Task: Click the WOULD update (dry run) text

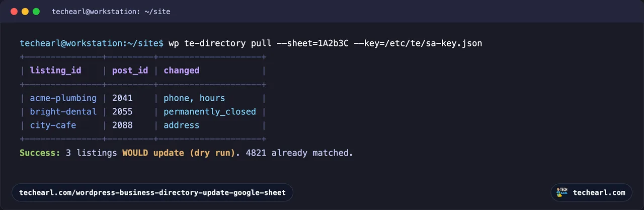Action: click(x=179, y=152)
